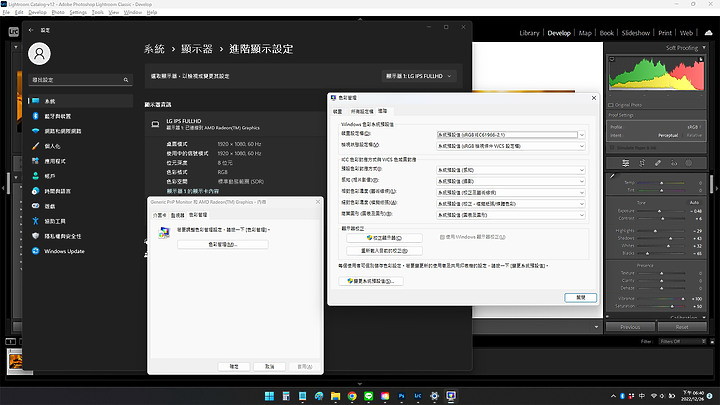Select Relative rendering intent
Viewport: 720px width, 405px height.
pyautogui.click(x=694, y=135)
